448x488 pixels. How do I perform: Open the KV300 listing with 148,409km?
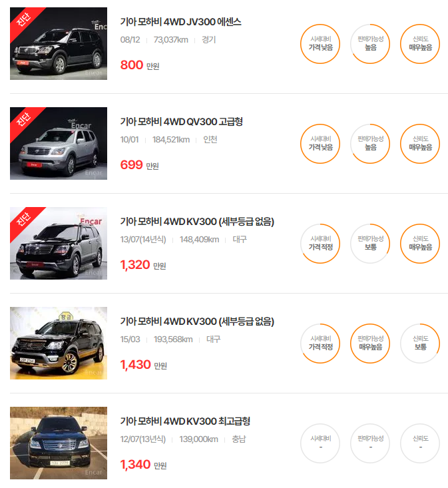coord(197,222)
